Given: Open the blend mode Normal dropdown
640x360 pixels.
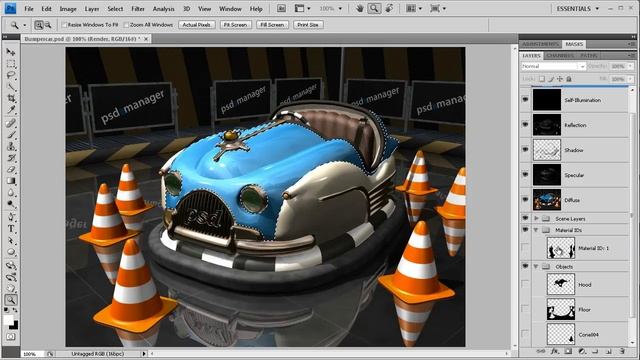Looking at the screenshot, I should click(x=553, y=66).
